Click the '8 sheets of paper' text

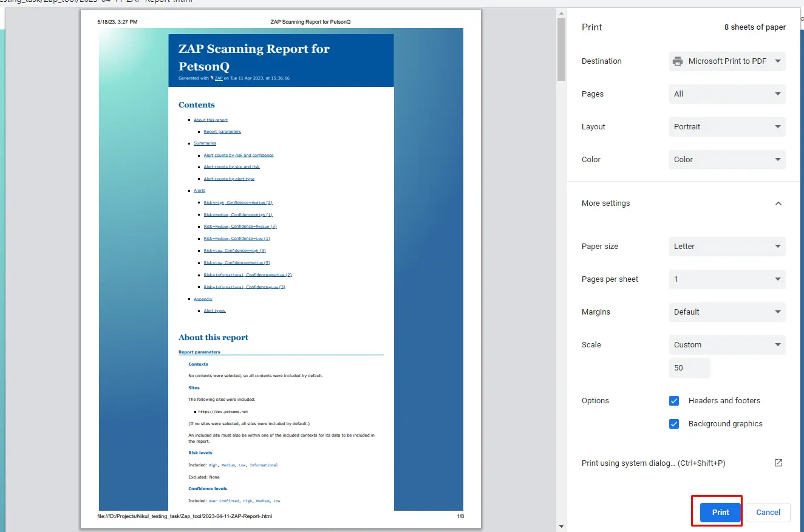(755, 27)
